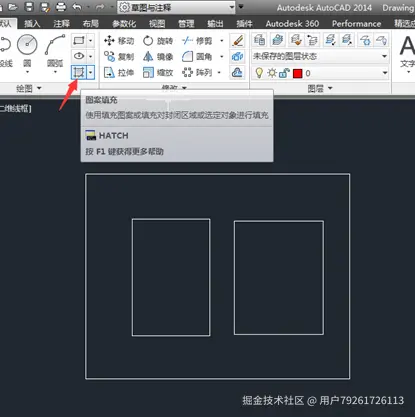The width and height of the screenshot is (415, 417).
Task: Click the Freeze layer icon
Action: coord(365,40)
